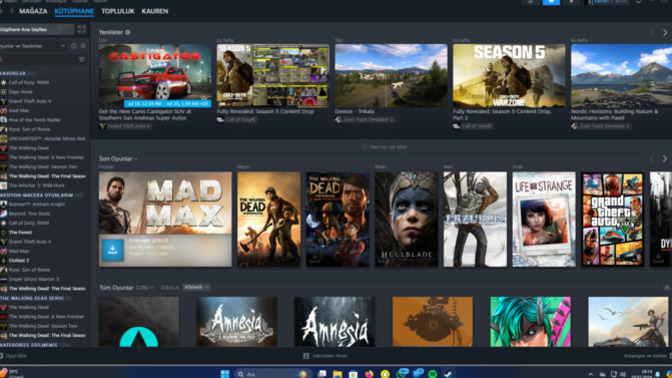The width and height of the screenshot is (672, 378).
Task: Open Spotify from taskbar
Action: [x=432, y=374]
